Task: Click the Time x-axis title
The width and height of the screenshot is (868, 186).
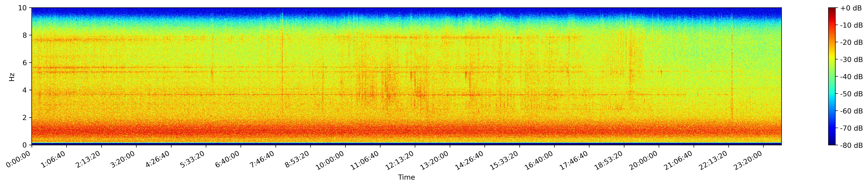Action: click(406, 177)
